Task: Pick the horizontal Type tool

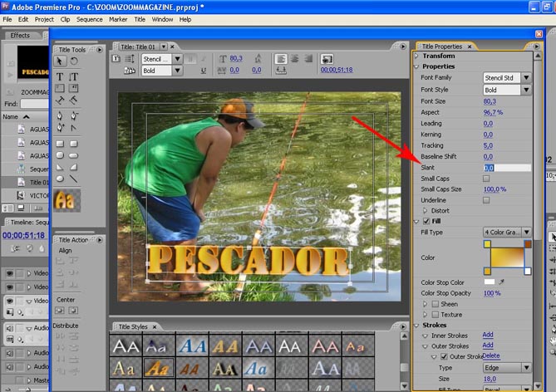Action: (60, 76)
